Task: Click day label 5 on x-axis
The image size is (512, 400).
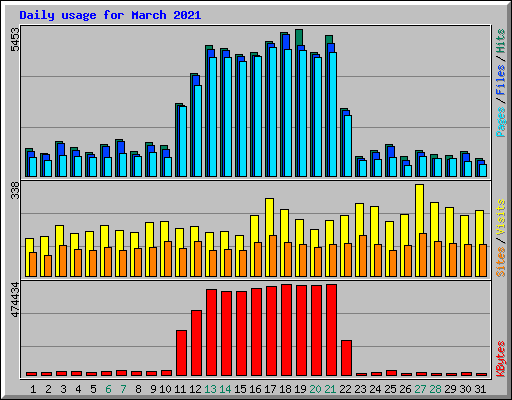Action: (93, 389)
